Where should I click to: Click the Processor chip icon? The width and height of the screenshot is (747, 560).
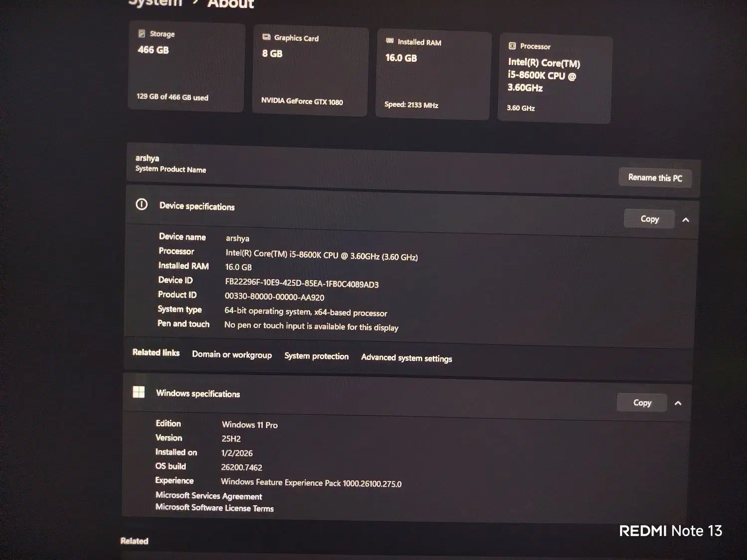(512, 46)
